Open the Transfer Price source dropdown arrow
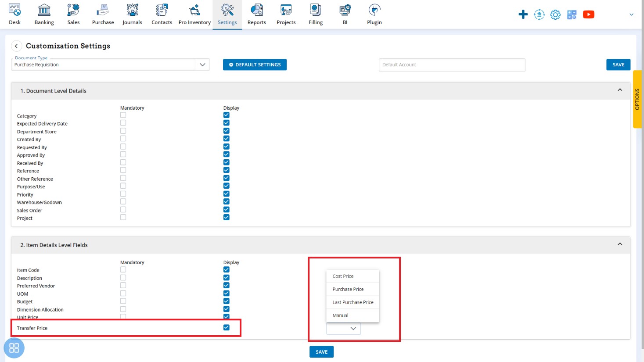 tap(353, 328)
